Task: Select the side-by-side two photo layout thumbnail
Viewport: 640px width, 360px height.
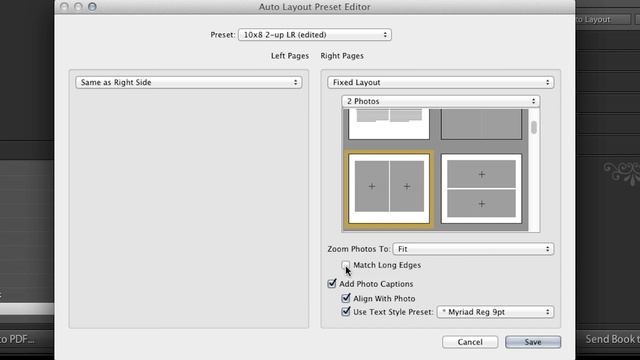Action: (389, 188)
